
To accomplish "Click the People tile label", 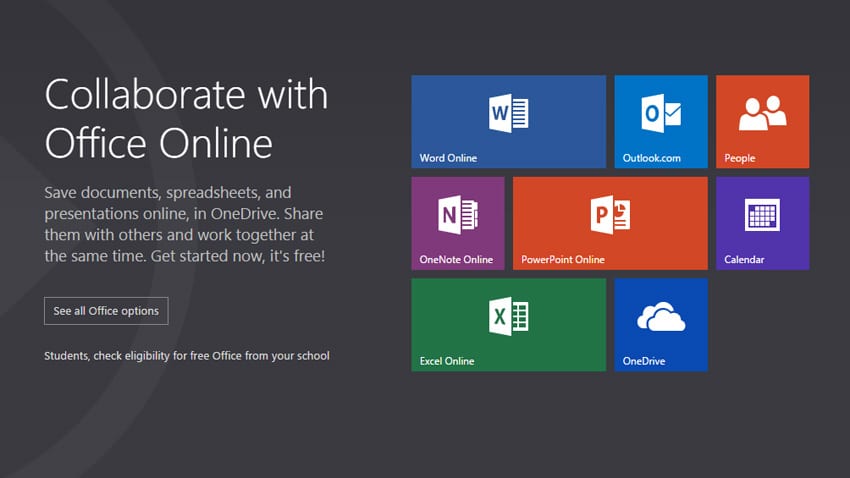I will click(739, 158).
